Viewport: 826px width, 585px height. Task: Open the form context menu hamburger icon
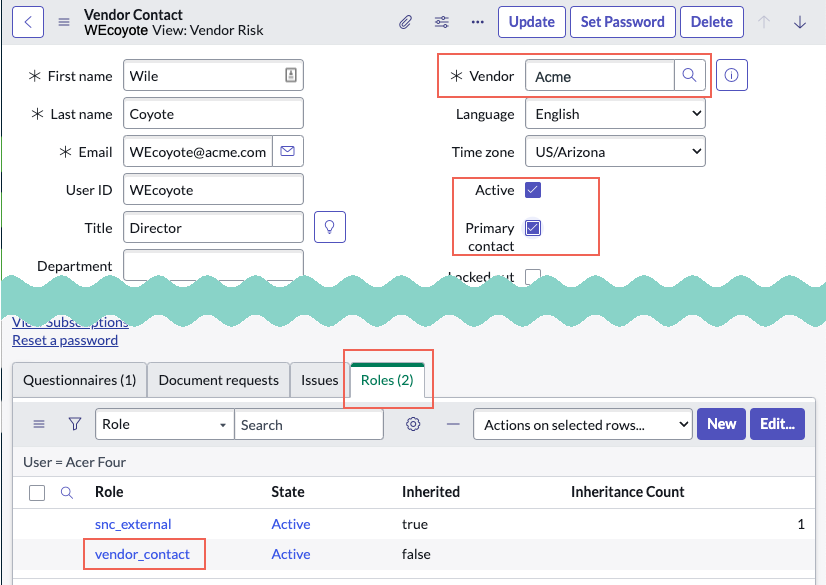(64, 22)
